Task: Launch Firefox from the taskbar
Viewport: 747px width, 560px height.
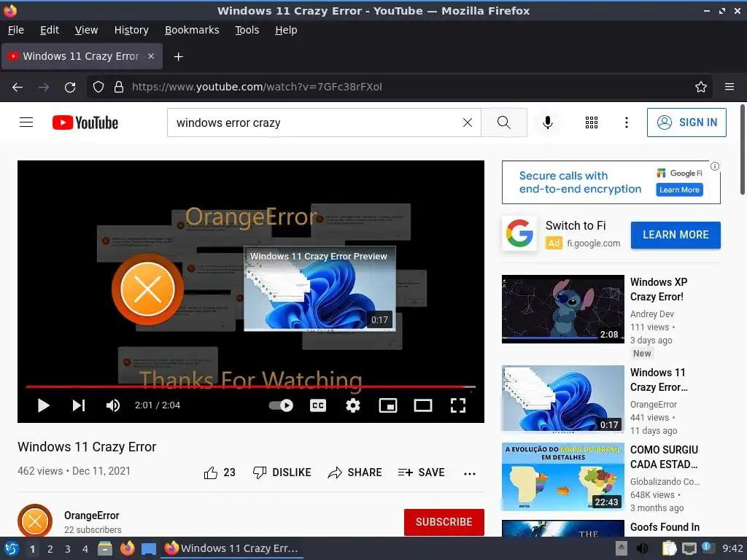Action: 127,548
